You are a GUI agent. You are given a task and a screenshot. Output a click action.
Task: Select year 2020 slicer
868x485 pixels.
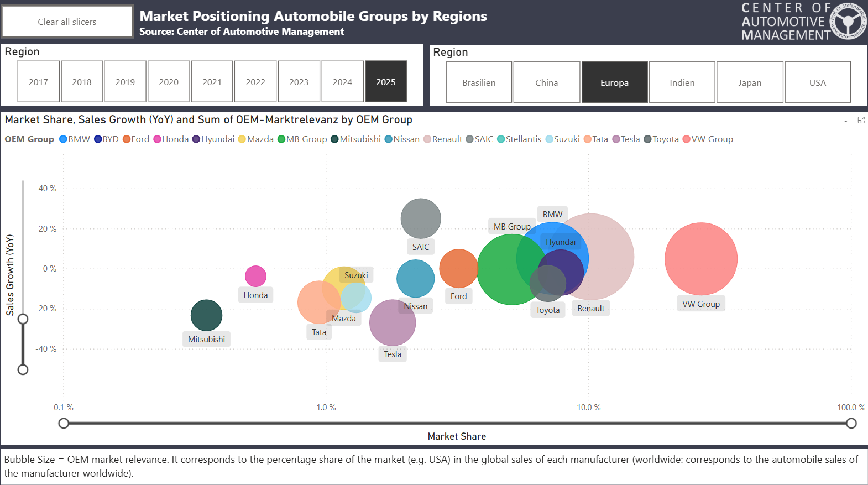pos(169,82)
